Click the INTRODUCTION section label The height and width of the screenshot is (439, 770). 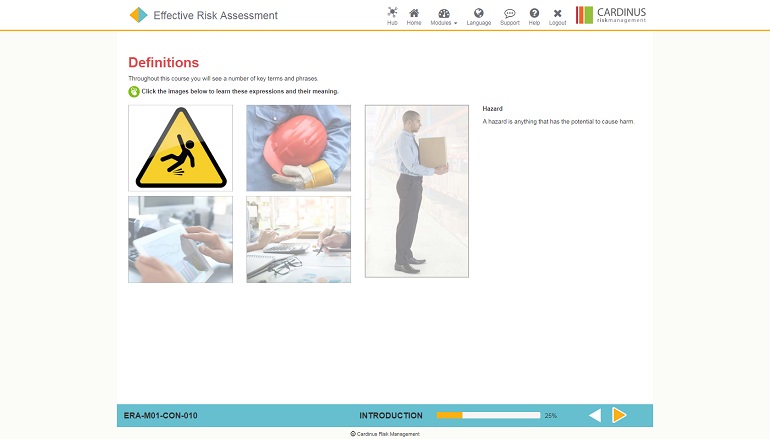[x=391, y=415]
